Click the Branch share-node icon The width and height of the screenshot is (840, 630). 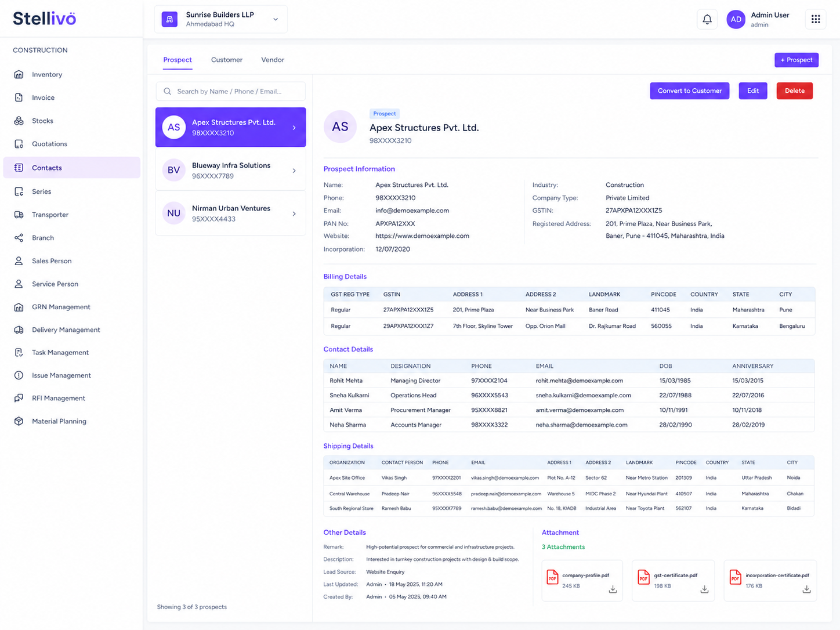pyautogui.click(x=19, y=238)
